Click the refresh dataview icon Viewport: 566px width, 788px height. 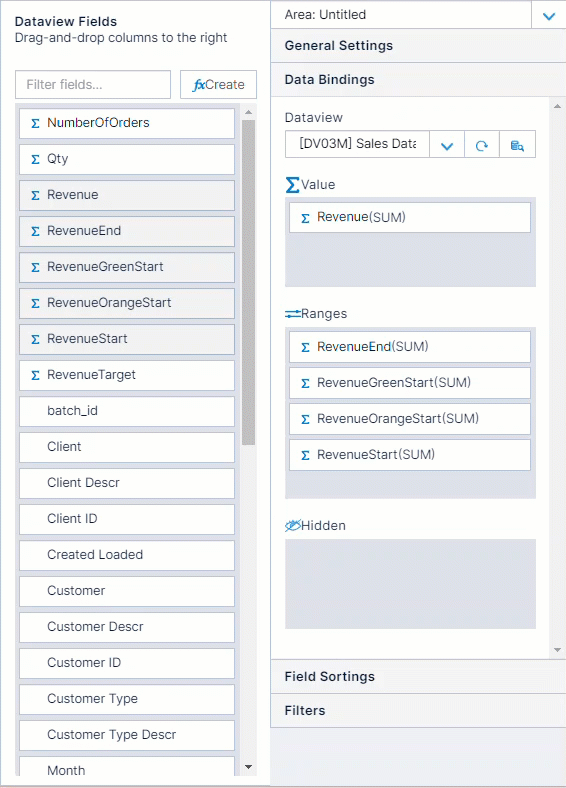tap(482, 145)
